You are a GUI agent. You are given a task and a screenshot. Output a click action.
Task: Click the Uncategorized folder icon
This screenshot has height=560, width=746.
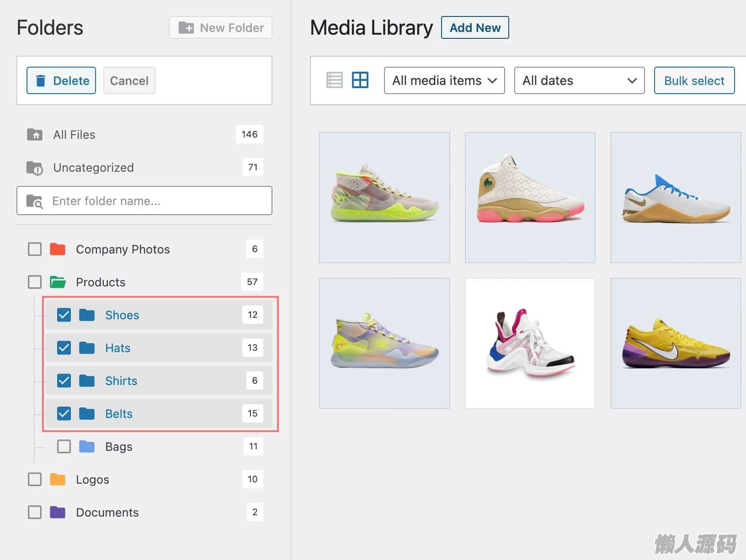pyautogui.click(x=35, y=168)
